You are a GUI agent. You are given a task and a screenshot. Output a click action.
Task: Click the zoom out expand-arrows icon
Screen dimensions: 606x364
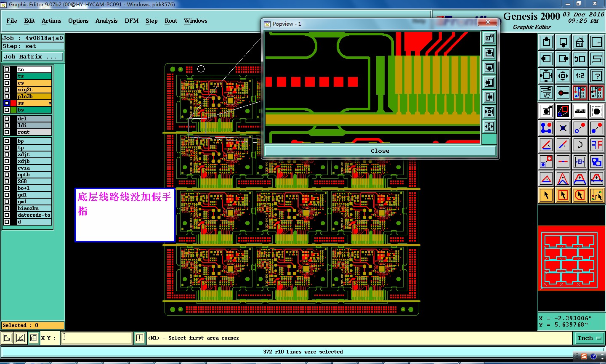click(x=546, y=76)
